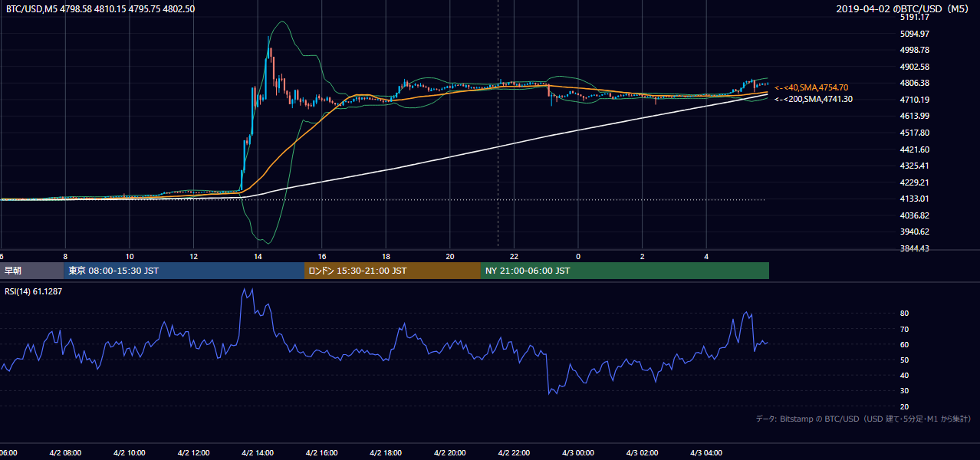Click RSI axis level 30

coord(904,390)
